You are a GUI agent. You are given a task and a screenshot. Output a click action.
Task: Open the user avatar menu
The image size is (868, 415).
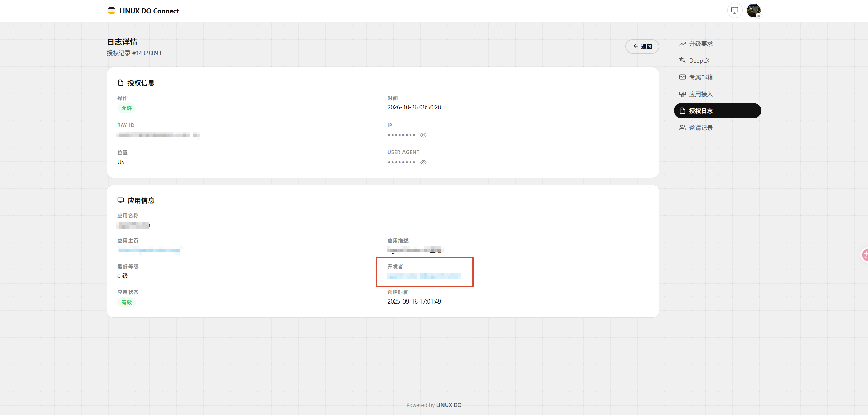tap(754, 11)
